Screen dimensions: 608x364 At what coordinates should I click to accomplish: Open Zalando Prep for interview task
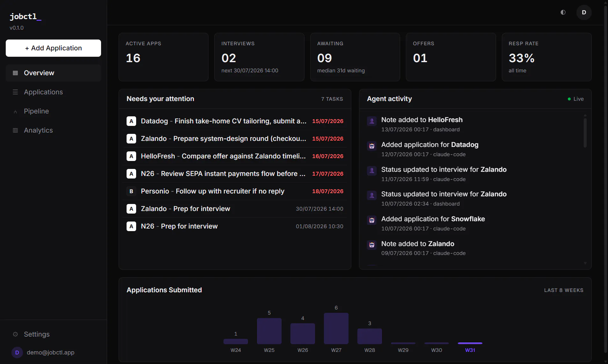pos(235,209)
